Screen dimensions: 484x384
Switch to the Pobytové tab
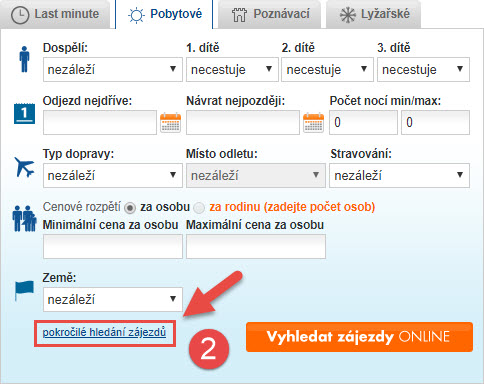tap(164, 14)
